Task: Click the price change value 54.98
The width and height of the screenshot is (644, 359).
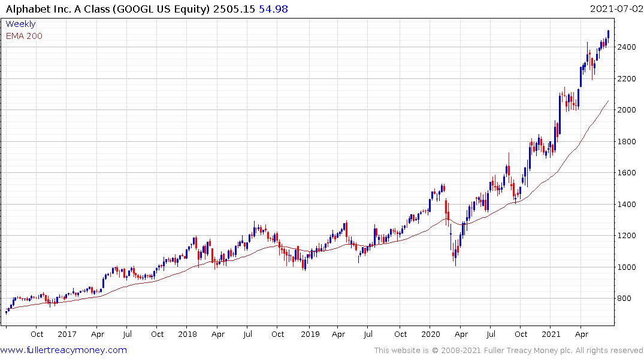Action: [x=274, y=9]
